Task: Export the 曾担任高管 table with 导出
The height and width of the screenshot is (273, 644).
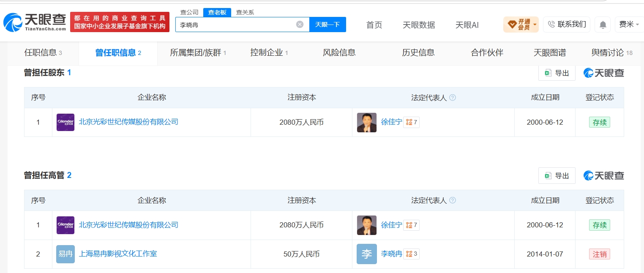Action: [557, 176]
